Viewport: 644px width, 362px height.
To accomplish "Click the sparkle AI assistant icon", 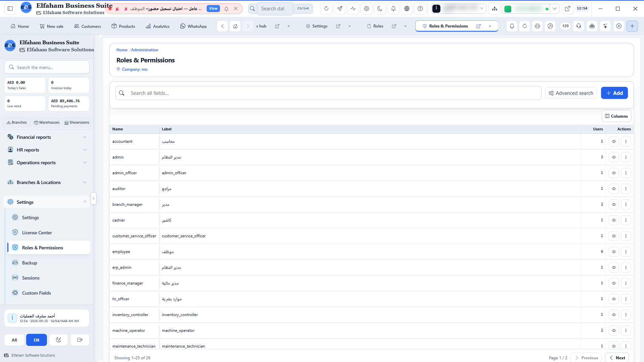I will click(605, 26).
